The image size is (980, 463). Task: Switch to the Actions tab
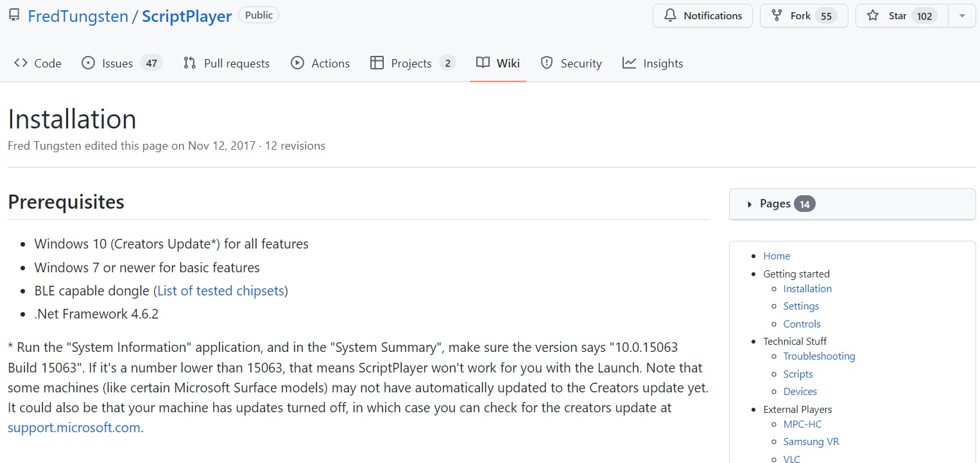[320, 63]
